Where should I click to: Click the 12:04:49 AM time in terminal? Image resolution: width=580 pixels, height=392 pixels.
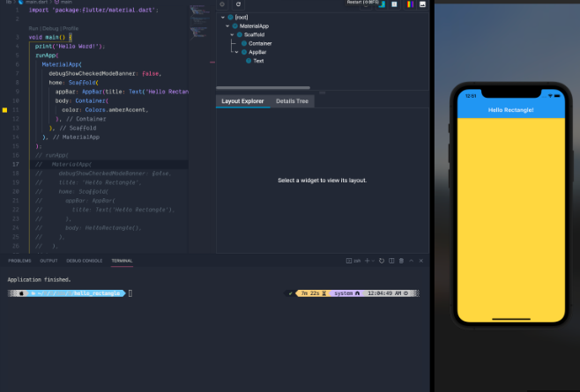coord(384,293)
